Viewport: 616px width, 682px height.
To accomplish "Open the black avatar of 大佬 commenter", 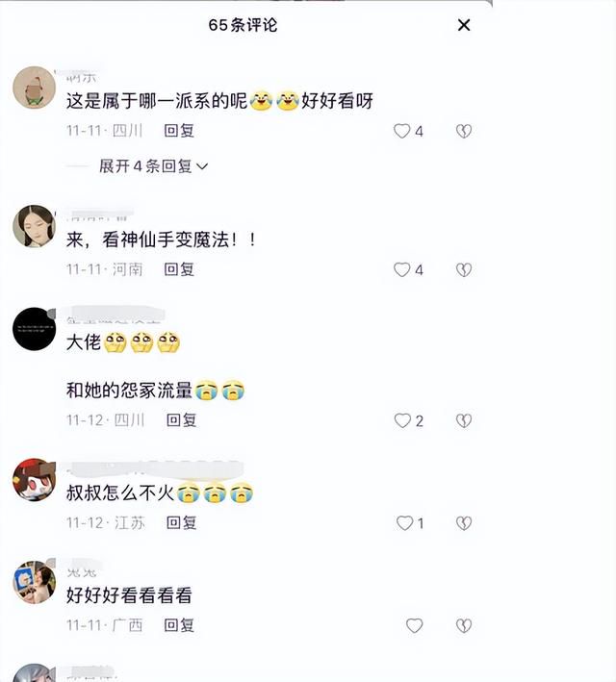I will point(34,329).
